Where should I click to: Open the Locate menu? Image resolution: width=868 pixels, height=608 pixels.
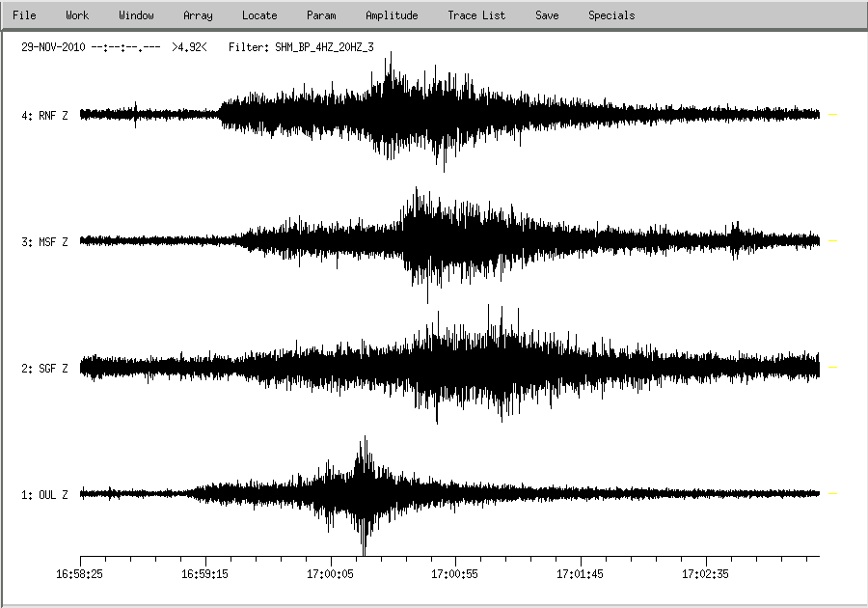click(x=259, y=15)
